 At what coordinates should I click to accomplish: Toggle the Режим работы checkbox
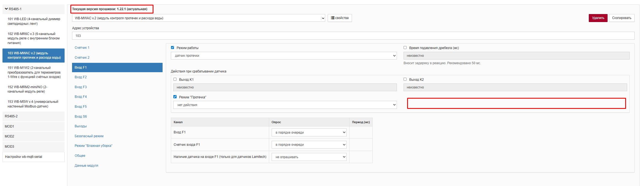173,48
